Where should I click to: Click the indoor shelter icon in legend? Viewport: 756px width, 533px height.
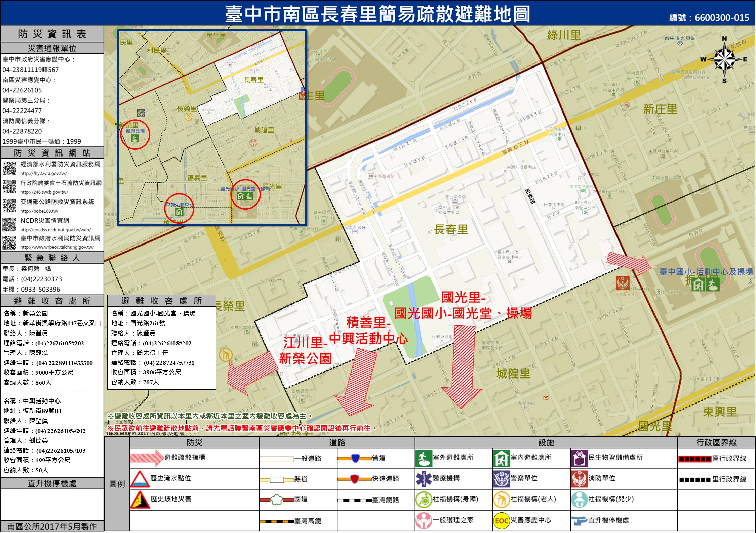(501, 458)
